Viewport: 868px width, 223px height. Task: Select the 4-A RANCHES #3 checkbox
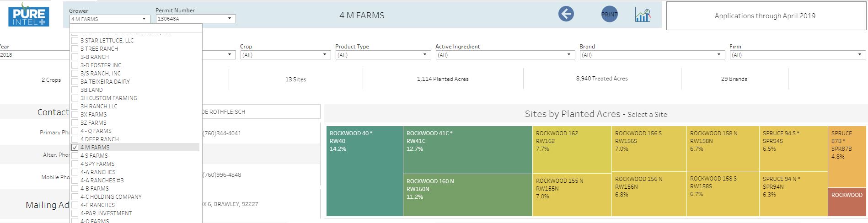[75, 181]
